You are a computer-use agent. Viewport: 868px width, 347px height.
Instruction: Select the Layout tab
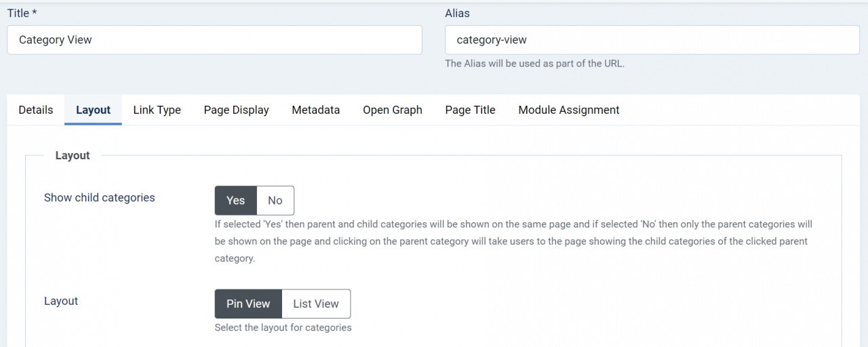[93, 110]
